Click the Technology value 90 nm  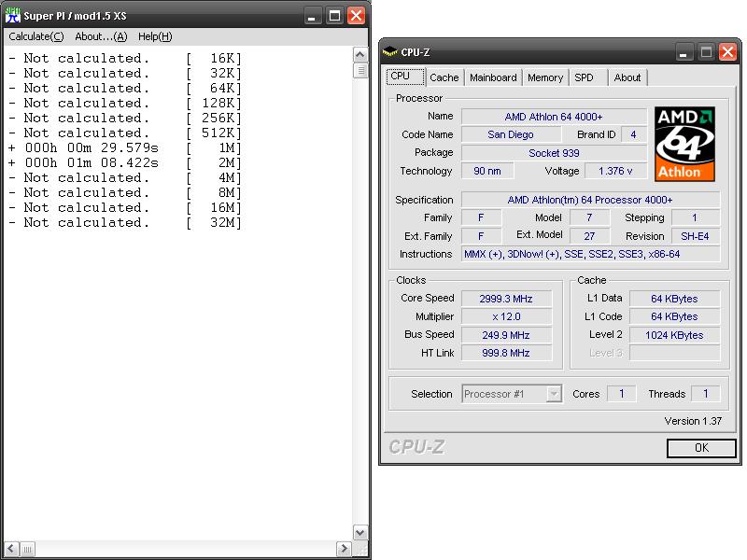(486, 171)
